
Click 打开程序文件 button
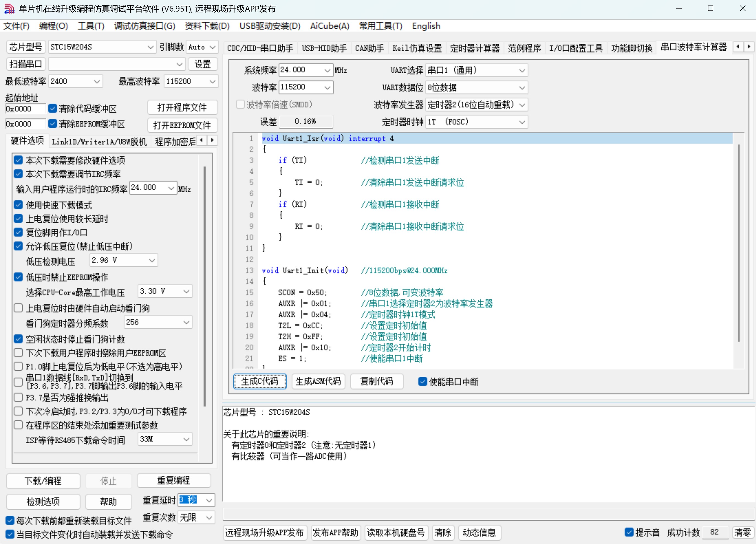pyautogui.click(x=182, y=107)
